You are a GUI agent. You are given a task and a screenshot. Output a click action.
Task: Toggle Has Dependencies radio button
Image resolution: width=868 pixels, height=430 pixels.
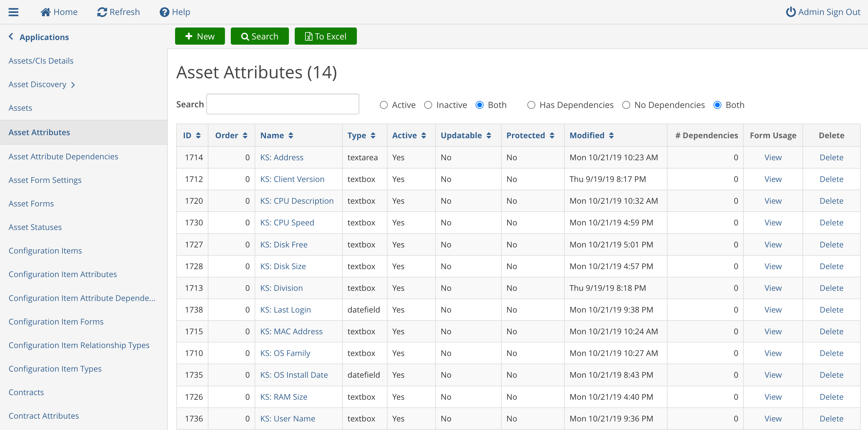(530, 105)
